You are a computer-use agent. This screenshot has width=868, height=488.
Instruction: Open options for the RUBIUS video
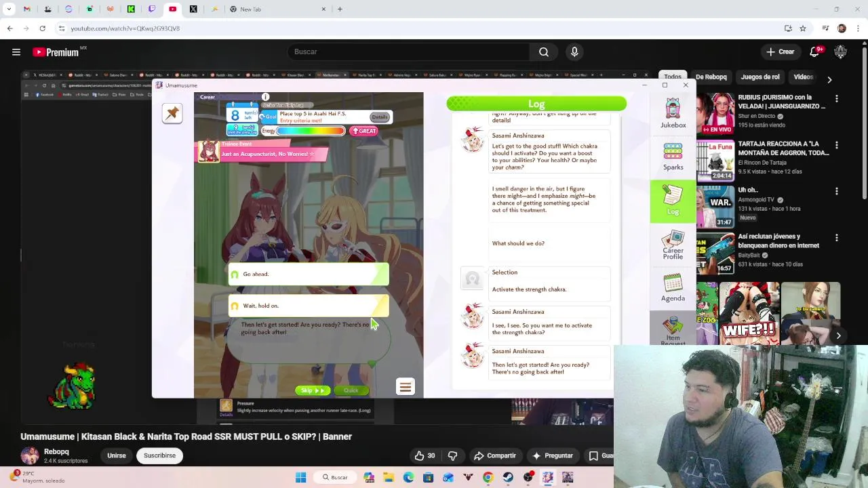pyautogui.click(x=837, y=98)
